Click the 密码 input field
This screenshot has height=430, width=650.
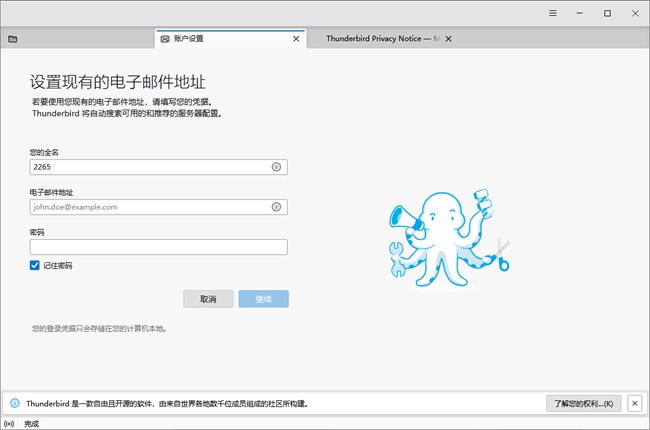(158, 247)
